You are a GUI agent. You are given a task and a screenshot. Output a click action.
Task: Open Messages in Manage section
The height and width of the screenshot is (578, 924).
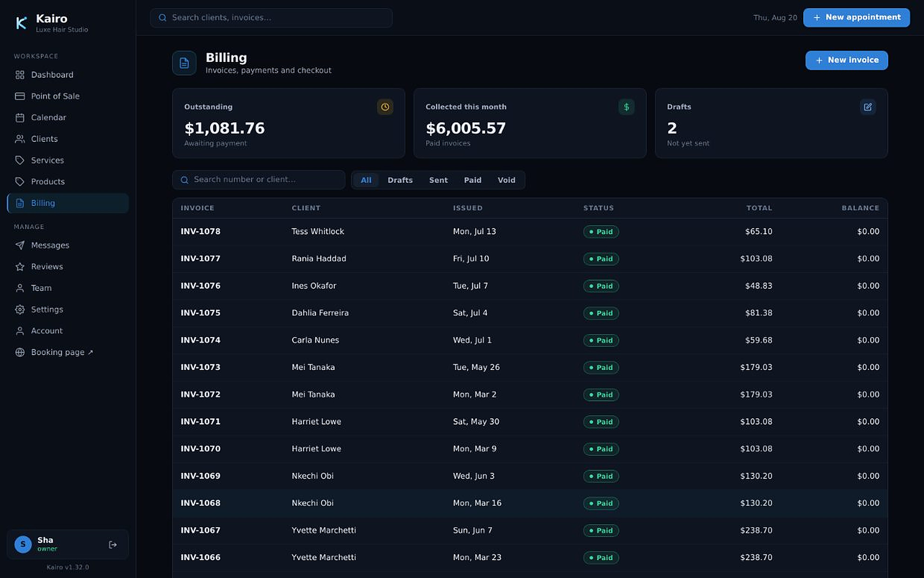click(68, 245)
